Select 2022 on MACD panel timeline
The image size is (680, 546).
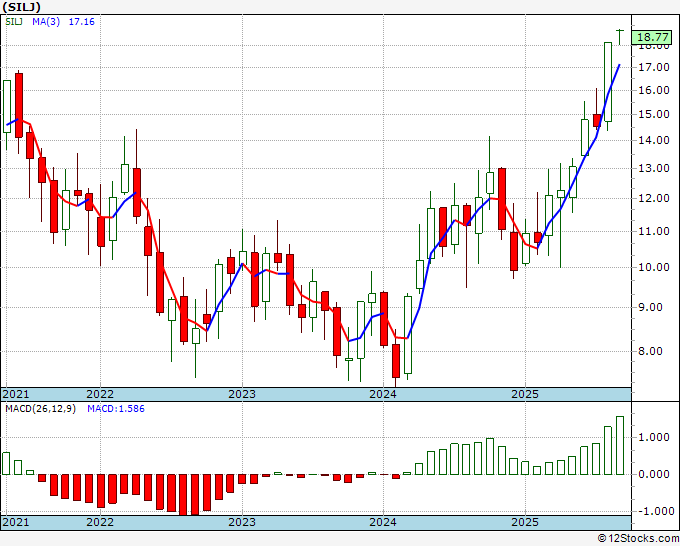100,522
